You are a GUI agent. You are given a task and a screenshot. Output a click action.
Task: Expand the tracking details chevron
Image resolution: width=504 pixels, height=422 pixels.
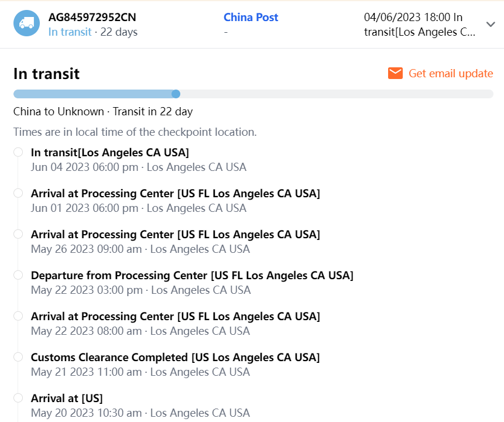coord(491,24)
